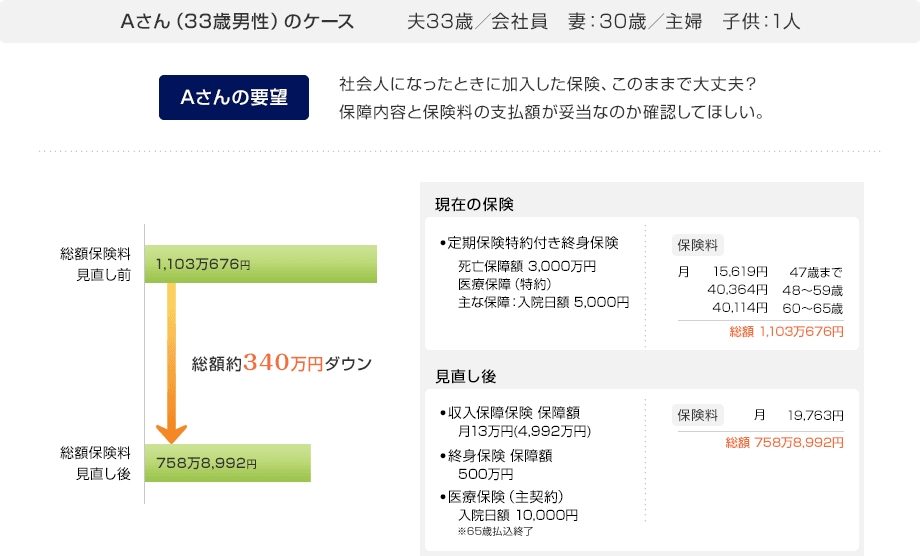Click the 現在の保険 section heading

[x=474, y=205]
